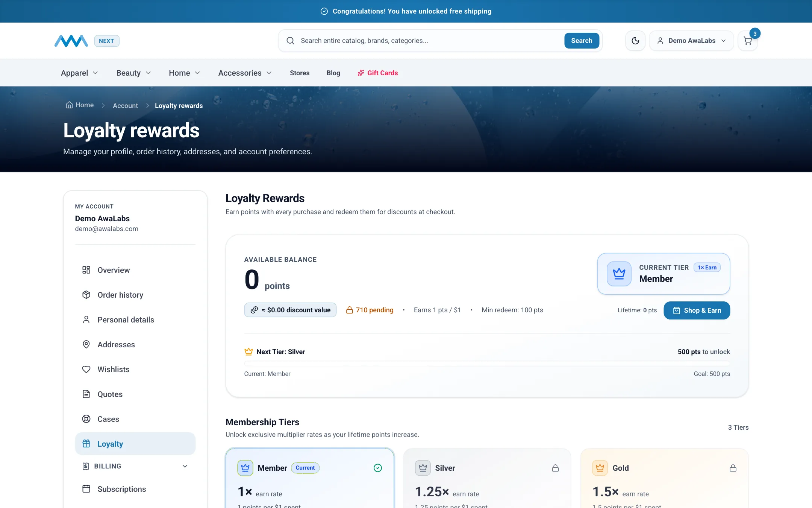
Task: Click the Search button
Action: click(x=582, y=41)
